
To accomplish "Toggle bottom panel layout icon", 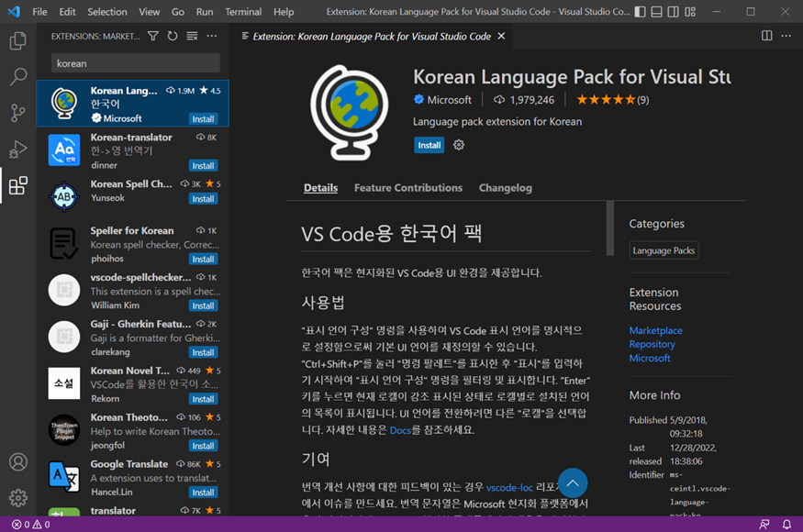I will coord(656,12).
